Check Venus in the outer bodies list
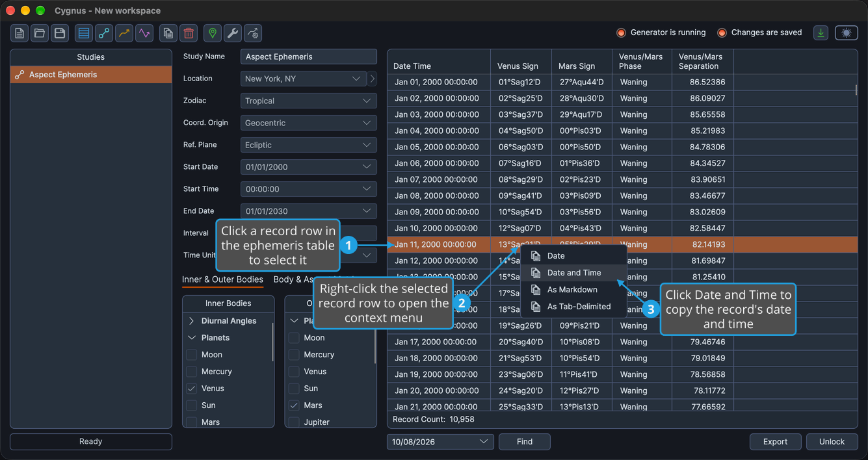This screenshot has height=460, width=868. pyautogui.click(x=294, y=372)
